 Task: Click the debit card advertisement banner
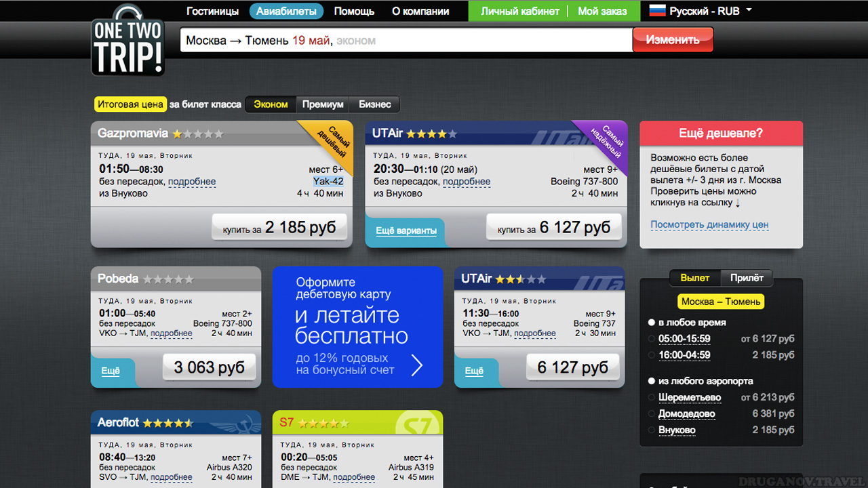tap(357, 327)
